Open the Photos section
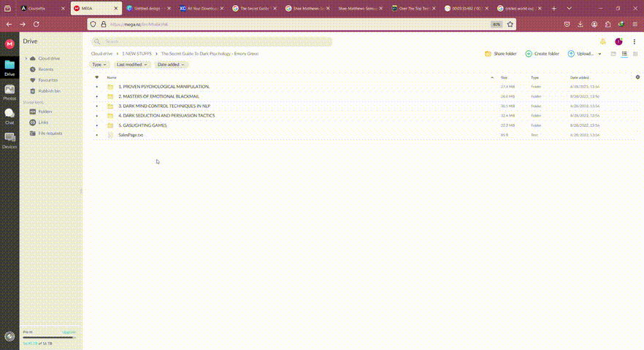The height and width of the screenshot is (350, 644). 9,93
